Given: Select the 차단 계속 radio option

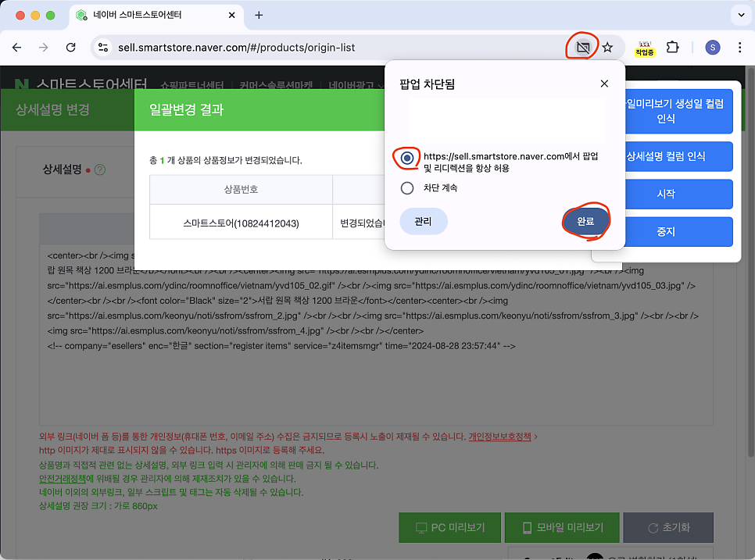Looking at the screenshot, I should pyautogui.click(x=407, y=187).
